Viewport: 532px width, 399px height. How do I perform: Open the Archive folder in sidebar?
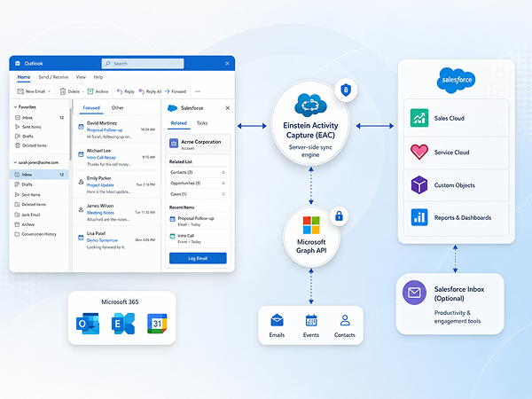[25, 224]
